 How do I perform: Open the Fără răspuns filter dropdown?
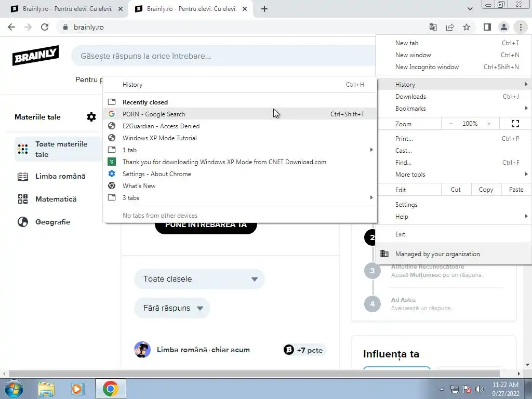click(x=172, y=308)
